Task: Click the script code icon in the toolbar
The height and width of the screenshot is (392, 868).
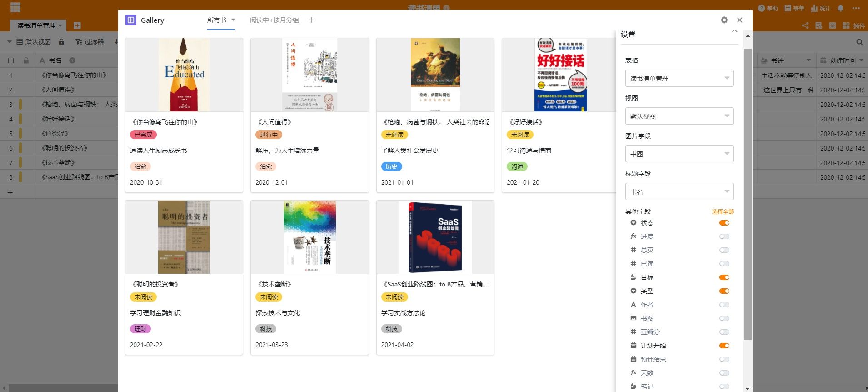Action: [x=833, y=25]
